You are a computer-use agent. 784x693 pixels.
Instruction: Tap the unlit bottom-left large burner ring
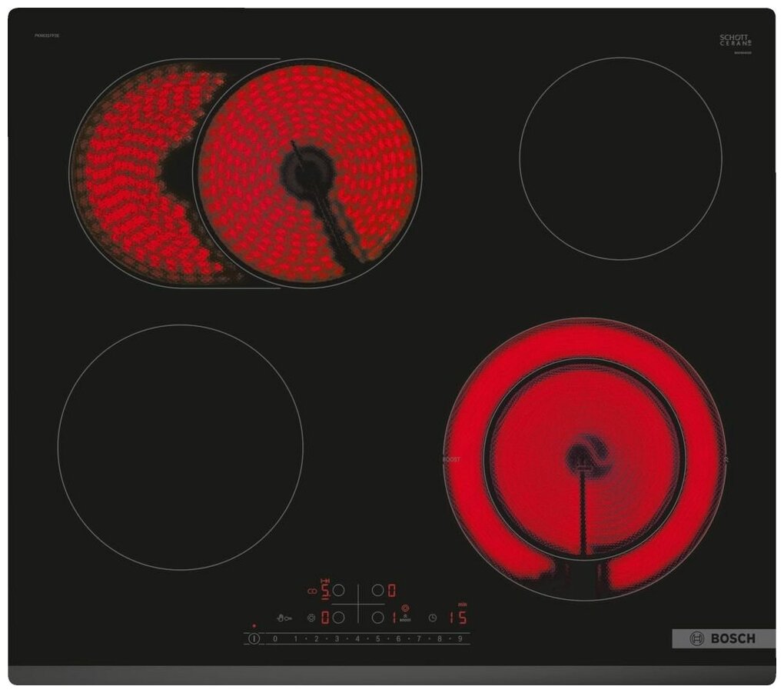[x=180, y=447]
